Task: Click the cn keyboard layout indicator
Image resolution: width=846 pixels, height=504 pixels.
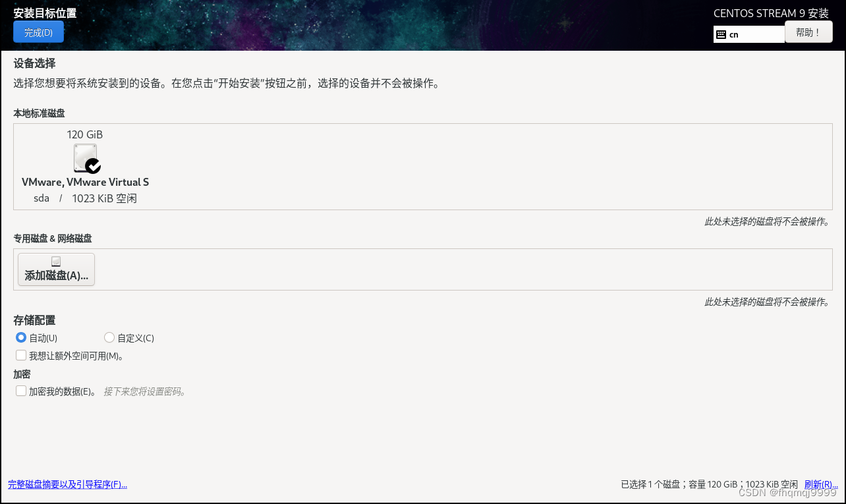Action: [x=748, y=34]
